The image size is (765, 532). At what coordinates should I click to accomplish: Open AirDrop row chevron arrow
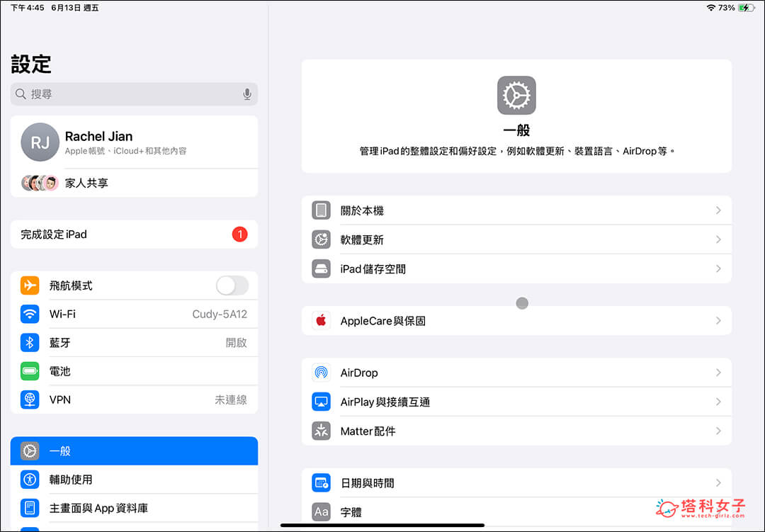click(718, 373)
